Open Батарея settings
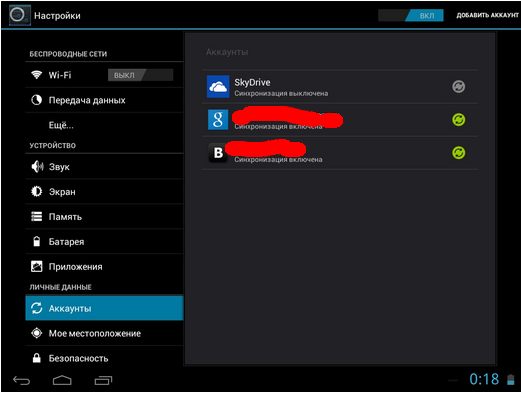Viewport: 521px width, 393px height. tap(104, 242)
